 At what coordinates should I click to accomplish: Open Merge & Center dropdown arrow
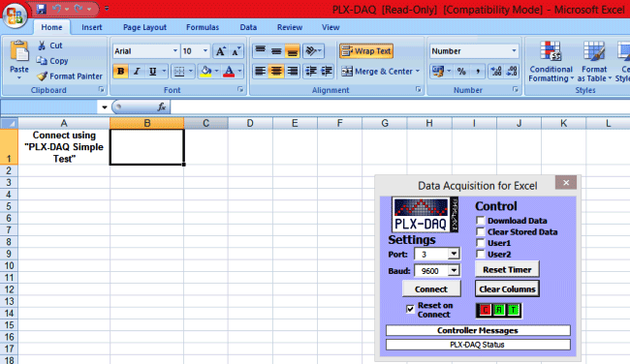point(418,72)
